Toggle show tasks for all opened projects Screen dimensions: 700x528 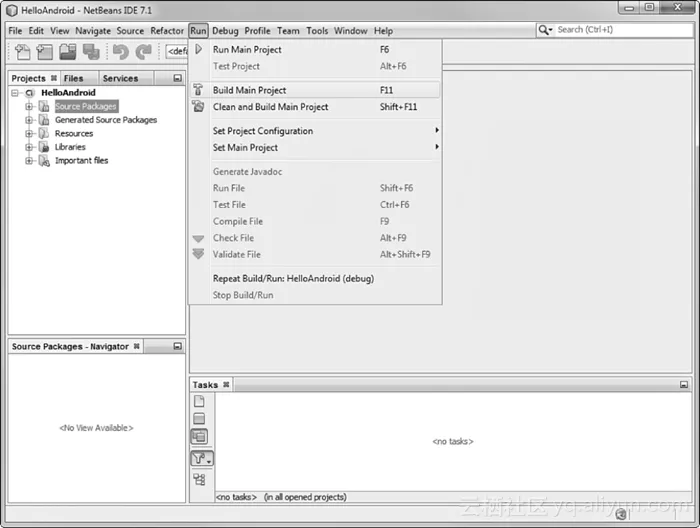[x=199, y=437]
